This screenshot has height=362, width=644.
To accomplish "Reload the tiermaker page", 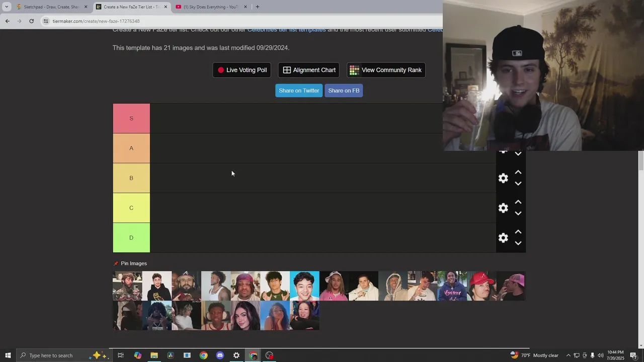I will [31, 21].
